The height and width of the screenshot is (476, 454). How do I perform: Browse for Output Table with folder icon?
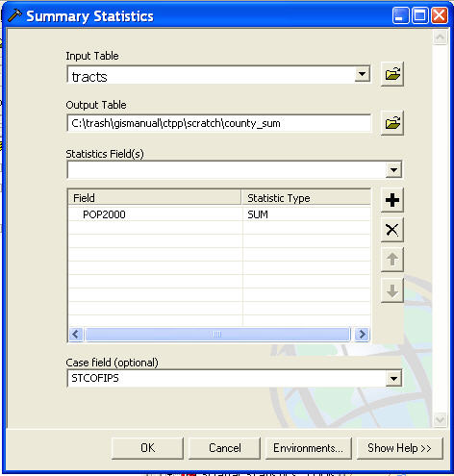392,123
